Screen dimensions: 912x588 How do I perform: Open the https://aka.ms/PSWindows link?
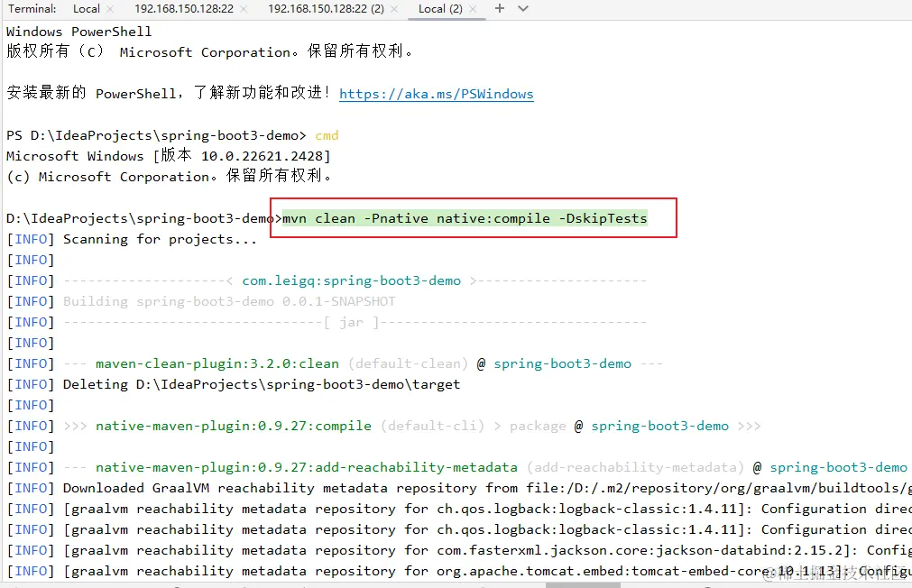pyautogui.click(x=437, y=94)
